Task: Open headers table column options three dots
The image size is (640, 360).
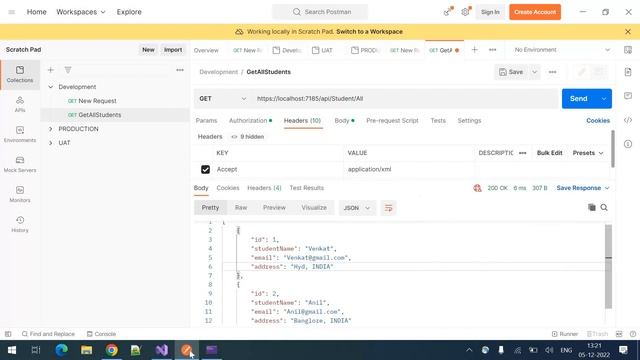Action: (522, 153)
